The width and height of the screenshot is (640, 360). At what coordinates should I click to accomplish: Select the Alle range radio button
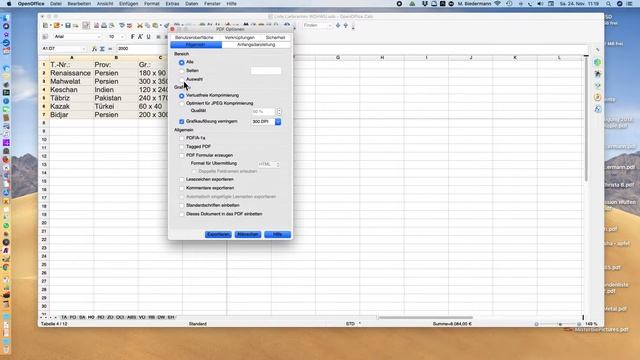(x=182, y=62)
